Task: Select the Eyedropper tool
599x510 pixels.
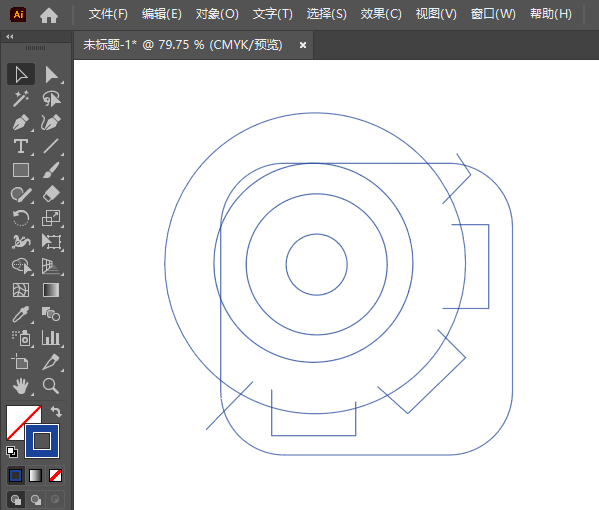Action: tap(21, 314)
